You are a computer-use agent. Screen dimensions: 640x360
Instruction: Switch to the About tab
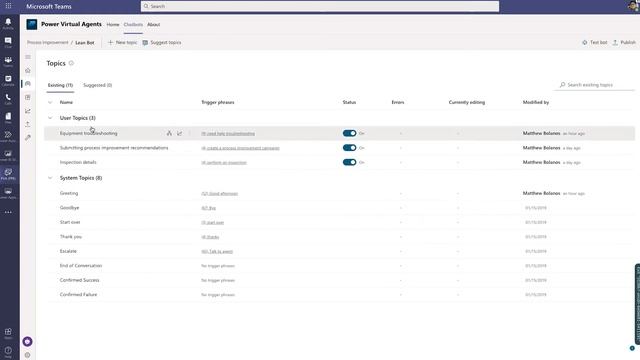point(153,24)
